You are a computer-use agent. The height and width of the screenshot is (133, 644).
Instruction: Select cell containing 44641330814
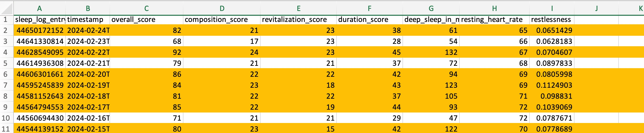point(40,41)
